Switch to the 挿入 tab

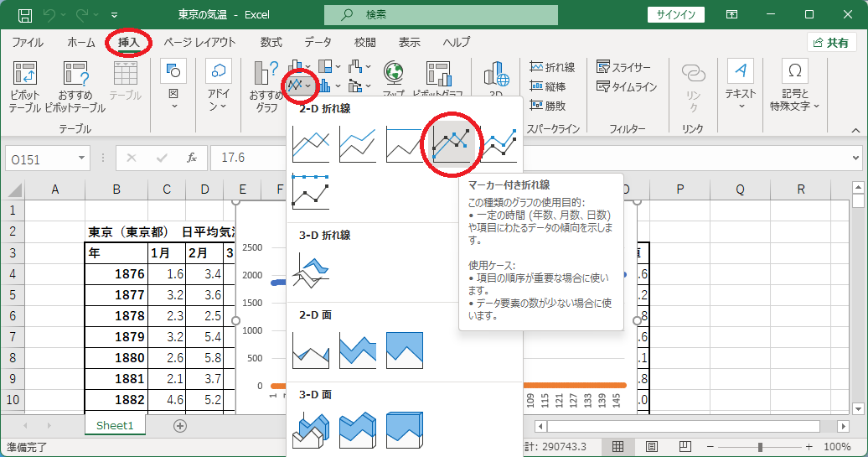(x=128, y=43)
